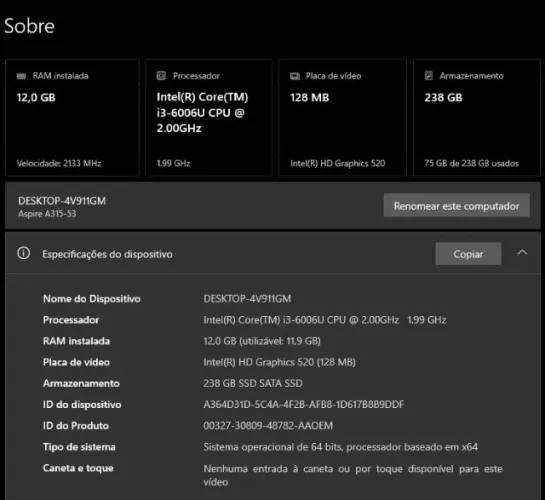Click the Tipo de sistema label
545x500 pixels.
tap(79, 447)
